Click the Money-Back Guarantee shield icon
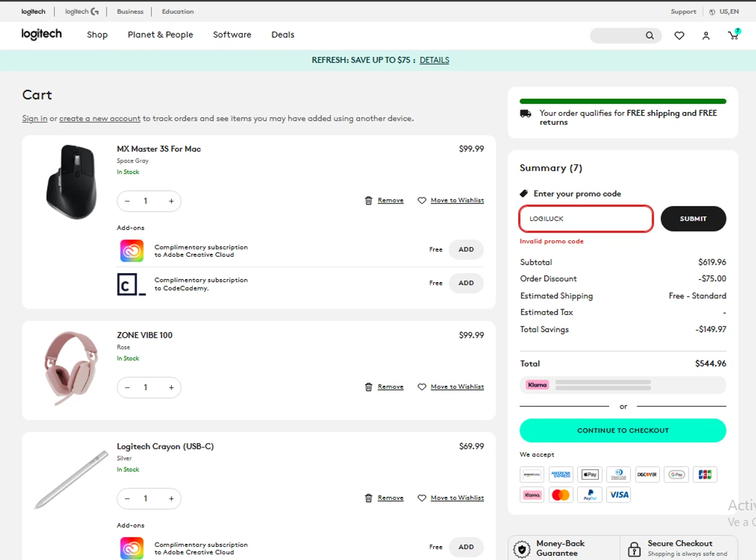This screenshot has height=560, width=756. point(522,549)
